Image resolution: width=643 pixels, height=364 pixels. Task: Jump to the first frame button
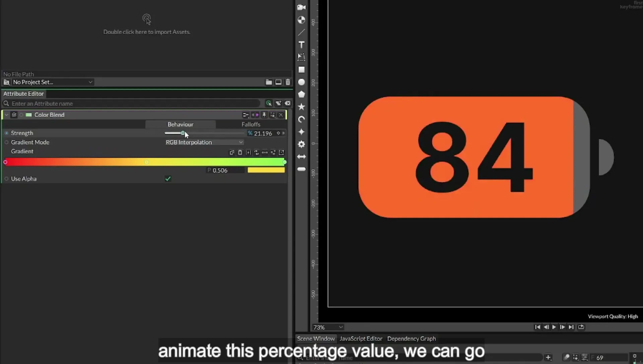538,327
